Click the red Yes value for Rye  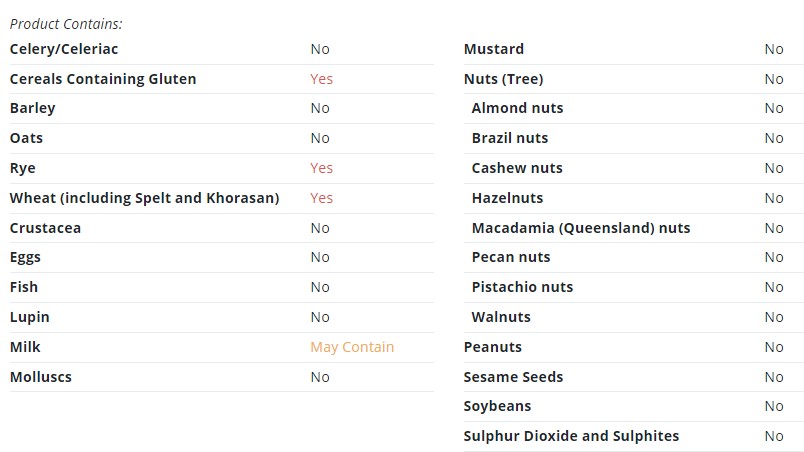click(321, 168)
